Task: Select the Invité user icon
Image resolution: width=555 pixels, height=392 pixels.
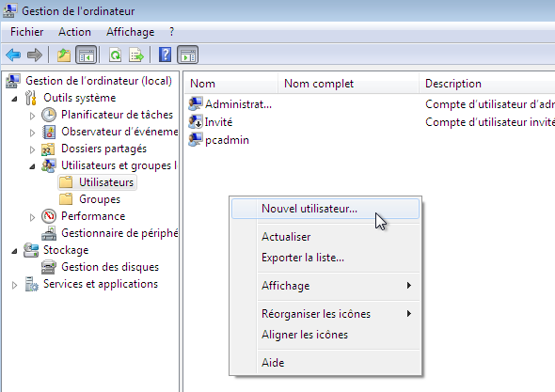Action: tap(196, 122)
